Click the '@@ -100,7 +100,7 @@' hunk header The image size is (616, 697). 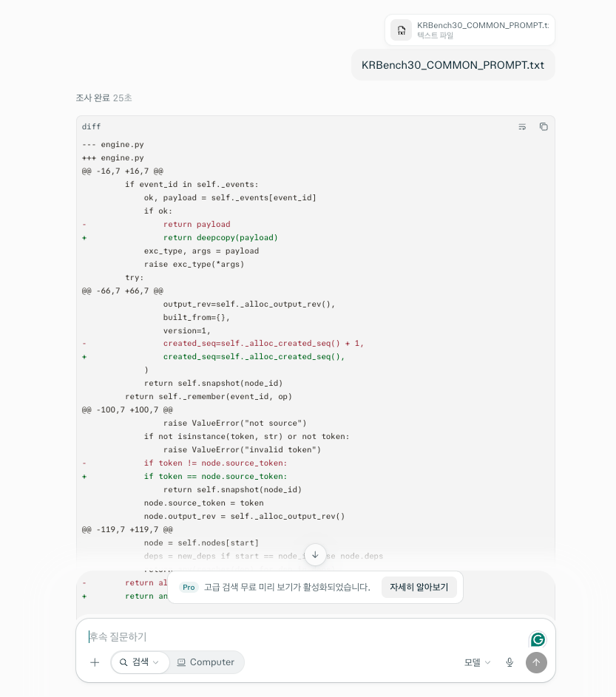pyautogui.click(x=127, y=409)
